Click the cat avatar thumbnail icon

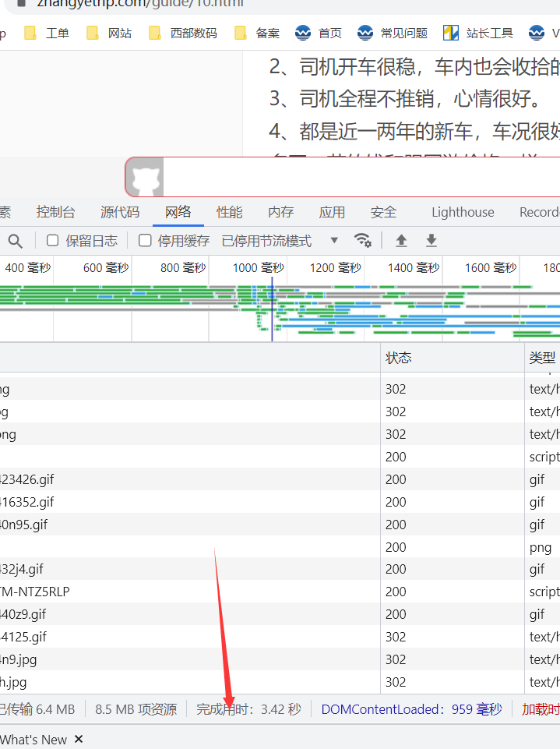click(x=146, y=178)
